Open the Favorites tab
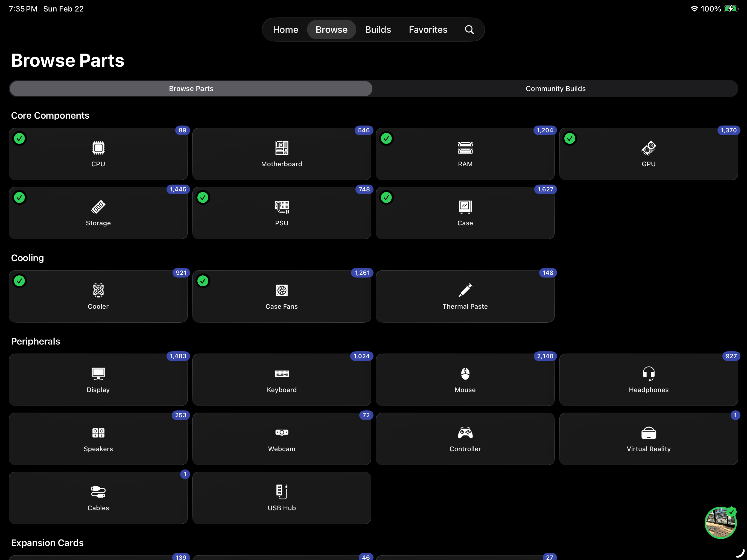Screen dimensions: 747x560 [428, 30]
